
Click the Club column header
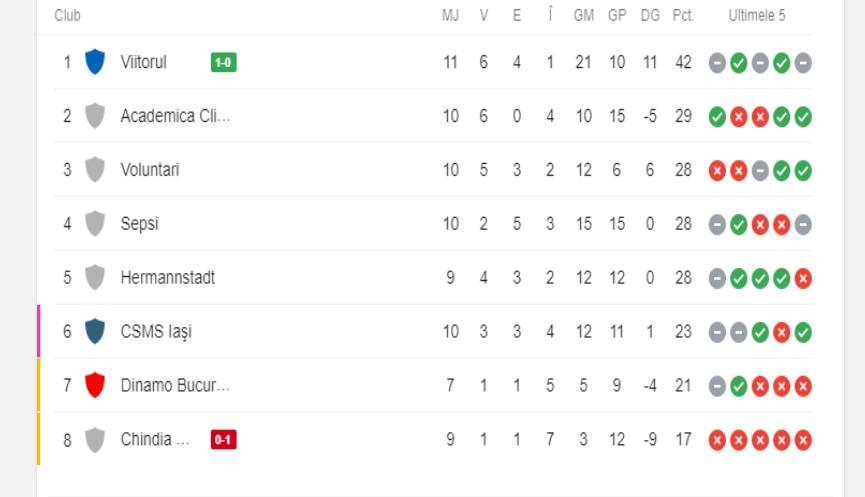click(68, 16)
